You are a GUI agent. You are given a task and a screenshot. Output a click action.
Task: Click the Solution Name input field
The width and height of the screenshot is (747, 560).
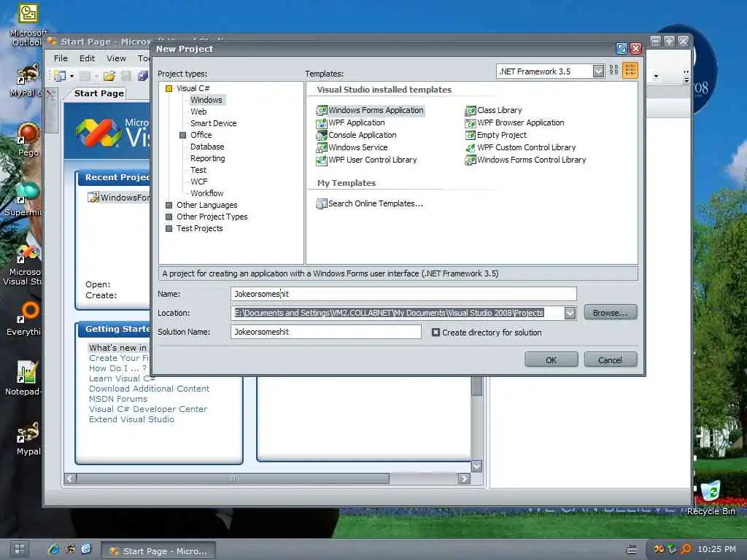coord(326,332)
